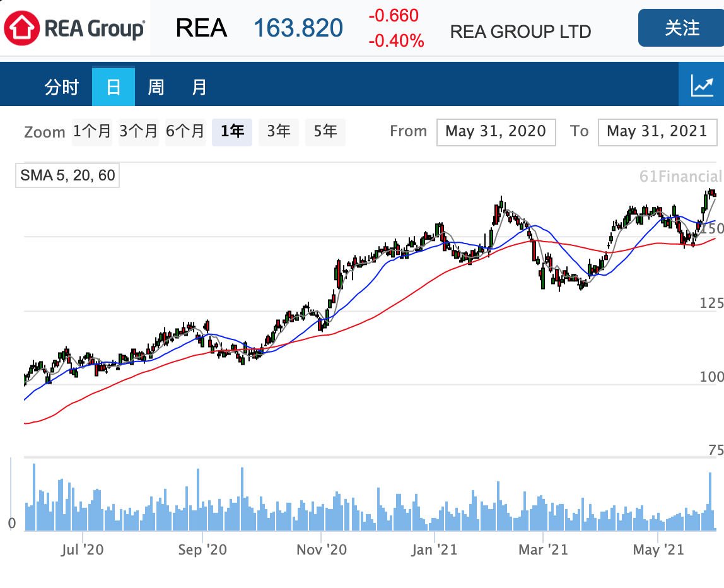
Task: Set zoom range to 3年
Action: coord(279,132)
